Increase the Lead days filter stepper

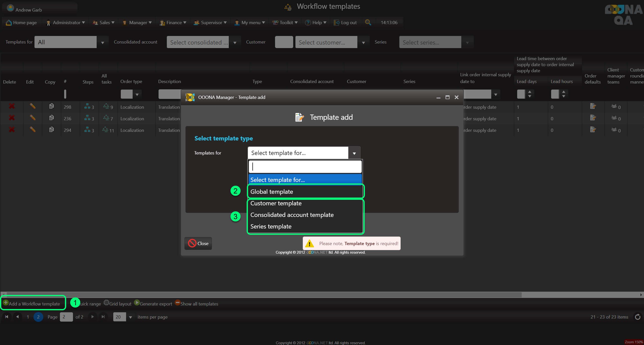pyautogui.click(x=529, y=92)
